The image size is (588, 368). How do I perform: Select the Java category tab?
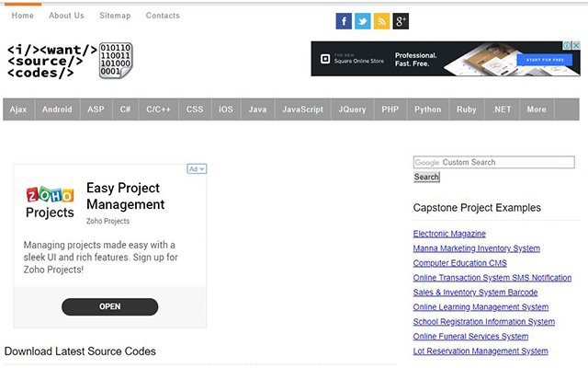[257, 109]
